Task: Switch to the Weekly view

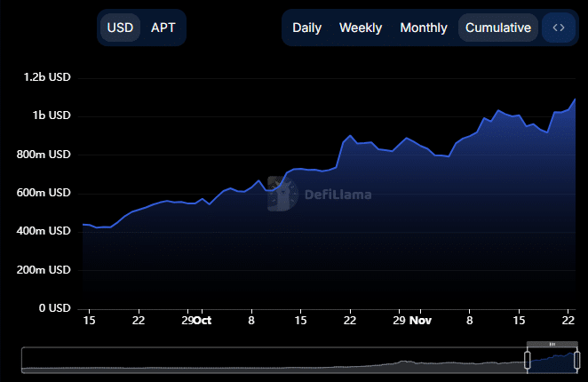Action: tap(361, 28)
